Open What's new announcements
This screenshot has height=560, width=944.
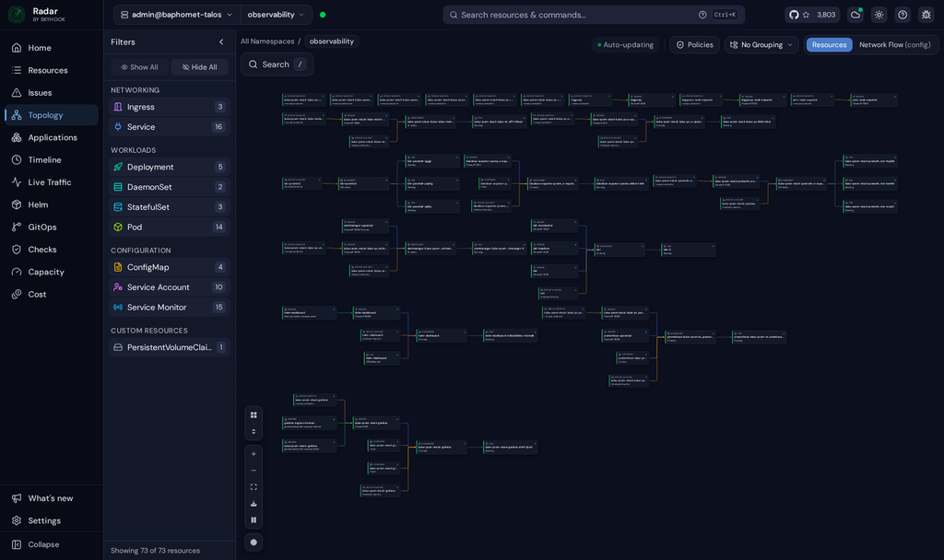(x=52, y=498)
